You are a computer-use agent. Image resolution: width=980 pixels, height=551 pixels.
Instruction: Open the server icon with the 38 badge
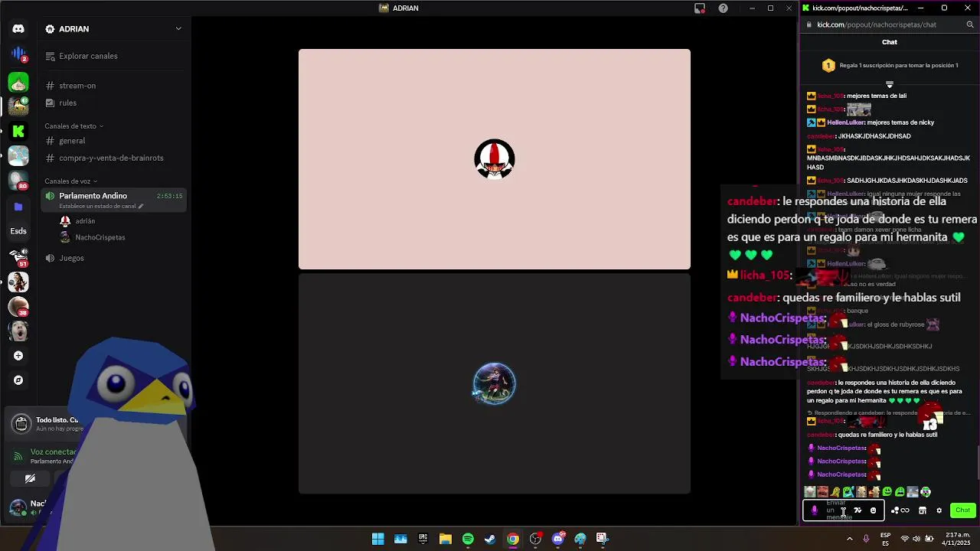click(18, 306)
